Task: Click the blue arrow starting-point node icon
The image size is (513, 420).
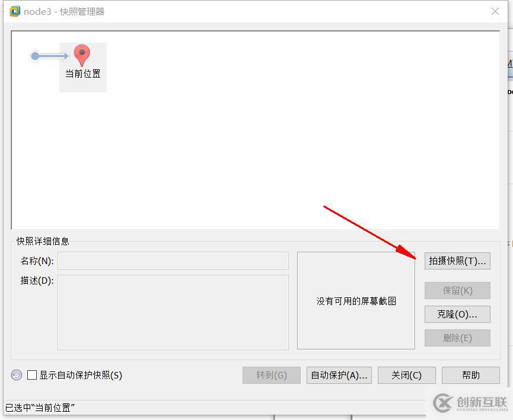Action: [34, 56]
